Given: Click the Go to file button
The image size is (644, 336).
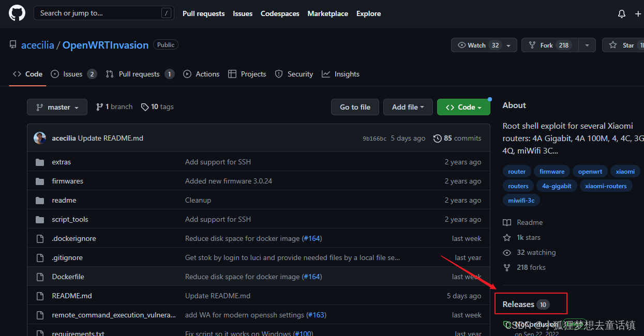Looking at the screenshot, I should pyautogui.click(x=355, y=107).
